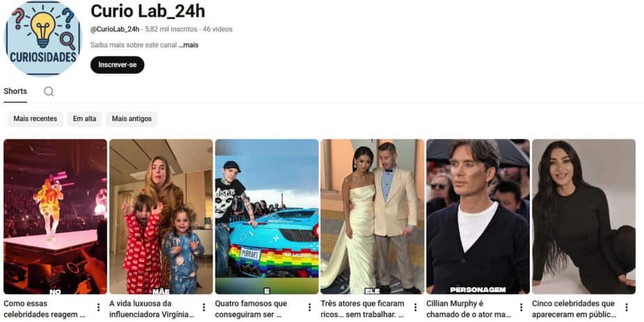Screen dimensions: 644x322
Task: Open options menu for Cillian Murphy short
Action: tap(521, 307)
